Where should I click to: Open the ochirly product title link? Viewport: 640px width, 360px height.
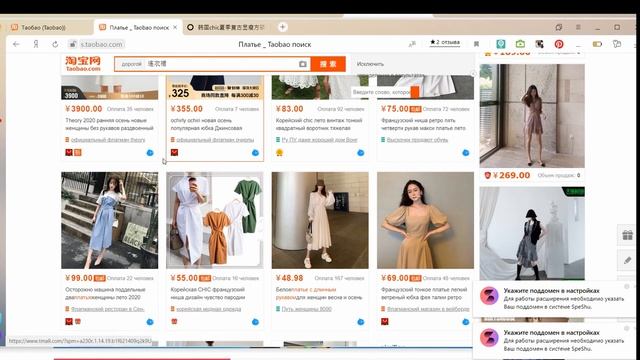click(x=206, y=124)
